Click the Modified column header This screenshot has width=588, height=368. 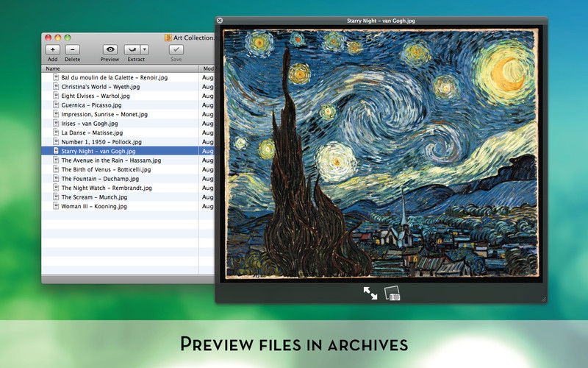(x=207, y=68)
